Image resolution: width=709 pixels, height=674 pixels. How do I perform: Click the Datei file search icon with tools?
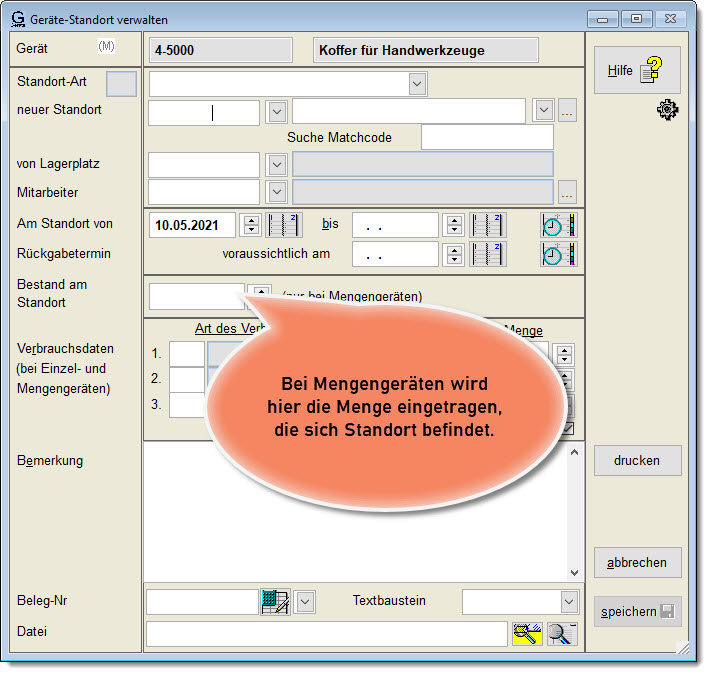(x=527, y=632)
